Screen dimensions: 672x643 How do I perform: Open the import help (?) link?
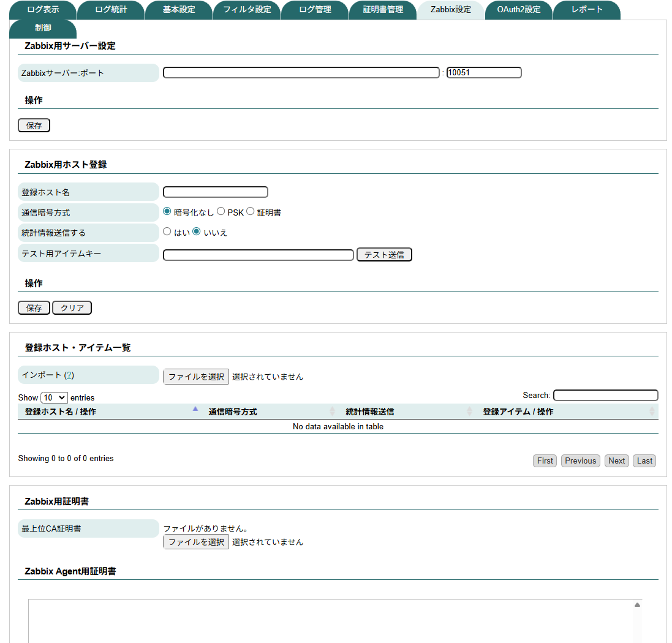coord(69,375)
